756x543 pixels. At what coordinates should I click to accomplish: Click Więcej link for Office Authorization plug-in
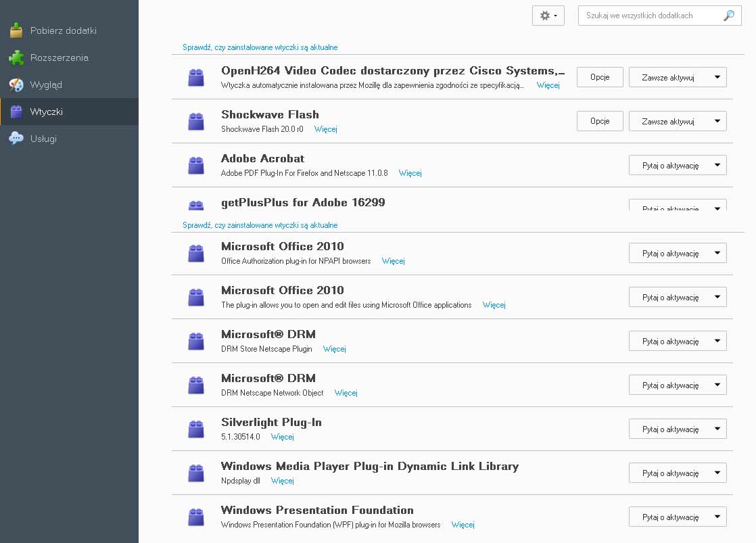[394, 261]
